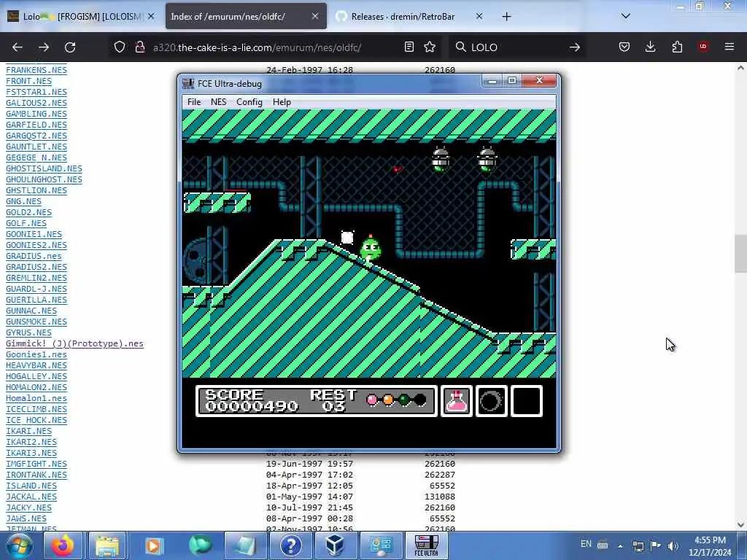Viewport: 747px width, 560px height.
Task: Open ICECLIMB.NES link
Action: (x=36, y=409)
